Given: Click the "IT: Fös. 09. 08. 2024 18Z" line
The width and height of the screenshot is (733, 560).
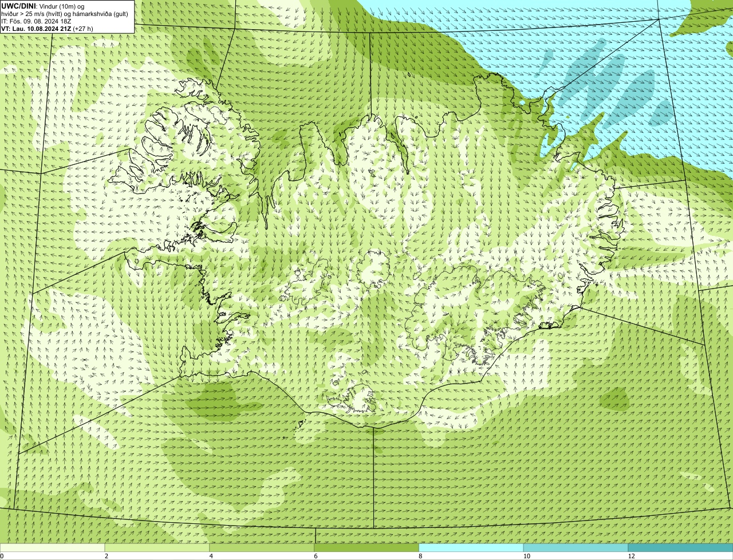Looking at the screenshot, I should click(36, 21).
